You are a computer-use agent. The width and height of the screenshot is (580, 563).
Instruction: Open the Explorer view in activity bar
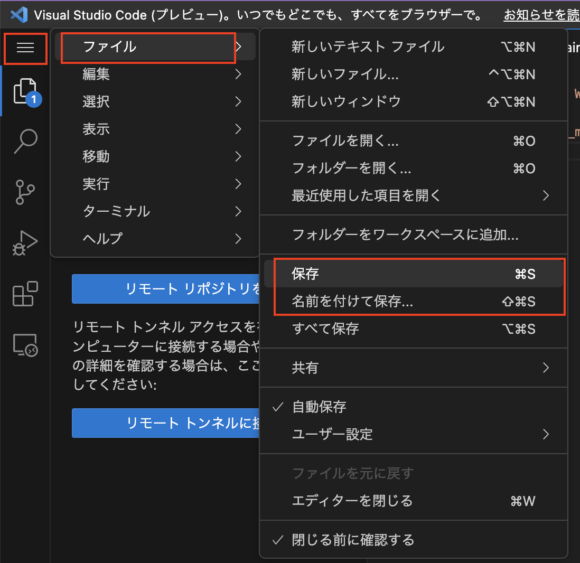[26, 91]
